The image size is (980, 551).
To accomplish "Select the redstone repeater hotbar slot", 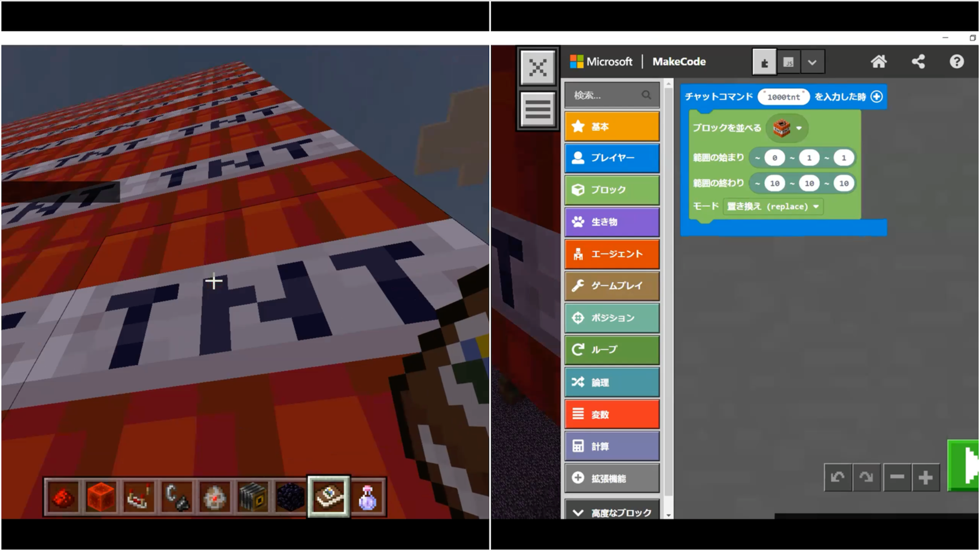I will [x=138, y=497].
